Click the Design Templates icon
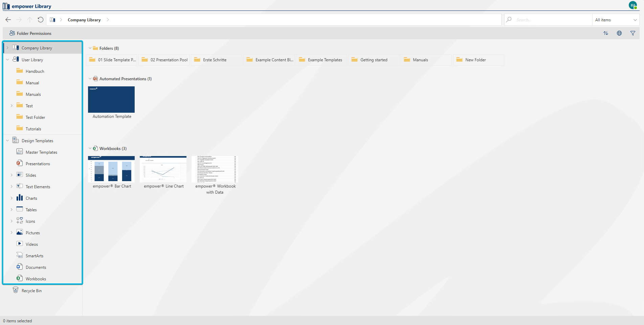The height and width of the screenshot is (325, 644). click(16, 140)
